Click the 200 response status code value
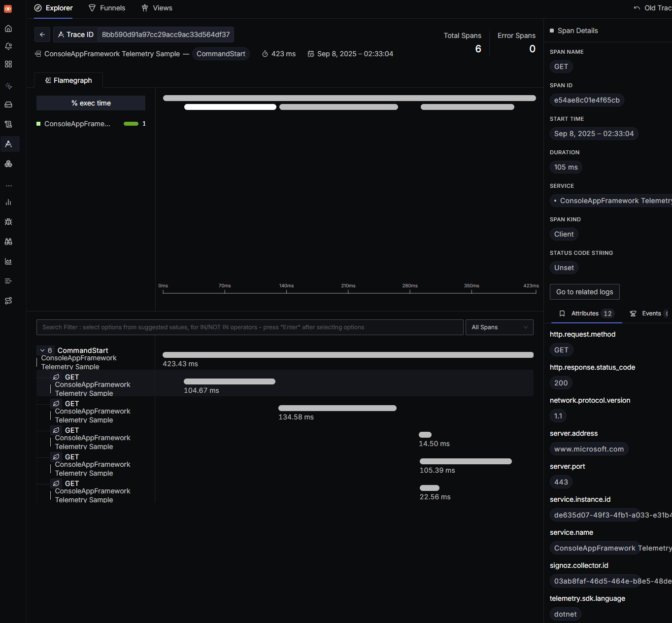This screenshot has width=672, height=623. click(x=561, y=383)
